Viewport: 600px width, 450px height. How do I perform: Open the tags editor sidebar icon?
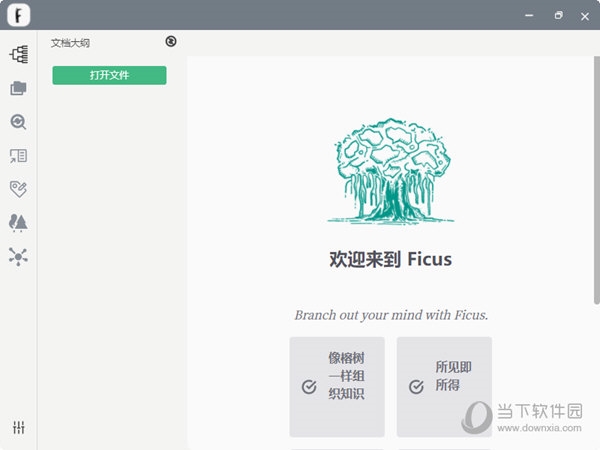pos(18,189)
